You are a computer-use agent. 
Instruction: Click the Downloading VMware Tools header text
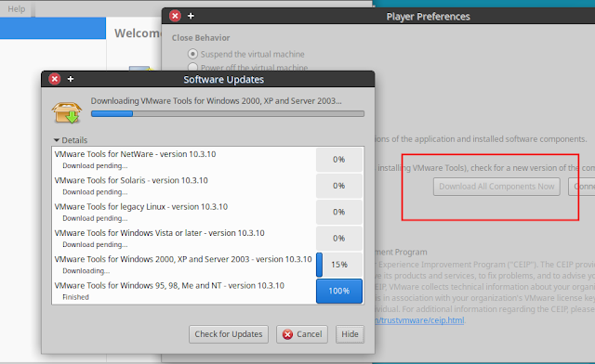pyautogui.click(x=216, y=101)
